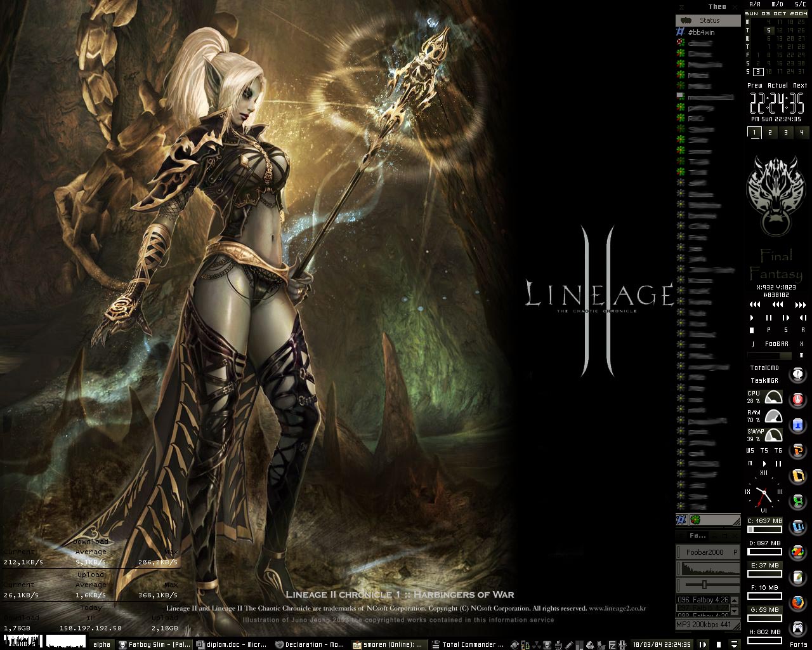Screen dimensions: 812x650
Task: Select playlist entry 096. Fatboy 4:26
Action: point(704,600)
